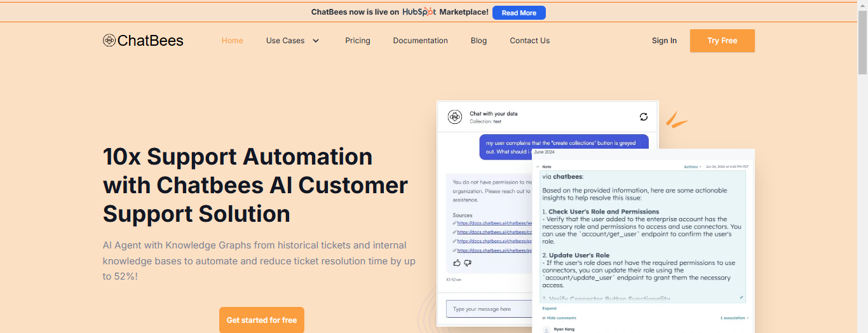The height and width of the screenshot is (333, 868).
Task: Click the thumbs up icon in chat
Action: (457, 263)
